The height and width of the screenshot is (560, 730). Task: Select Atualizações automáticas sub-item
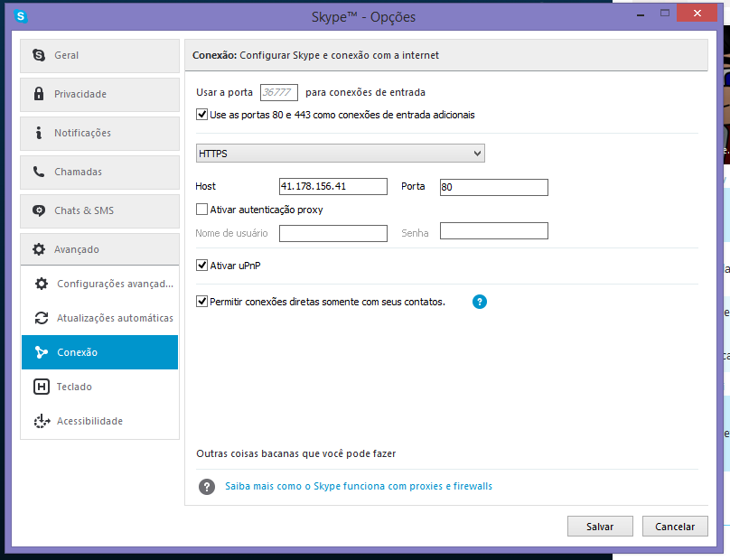coord(99,318)
